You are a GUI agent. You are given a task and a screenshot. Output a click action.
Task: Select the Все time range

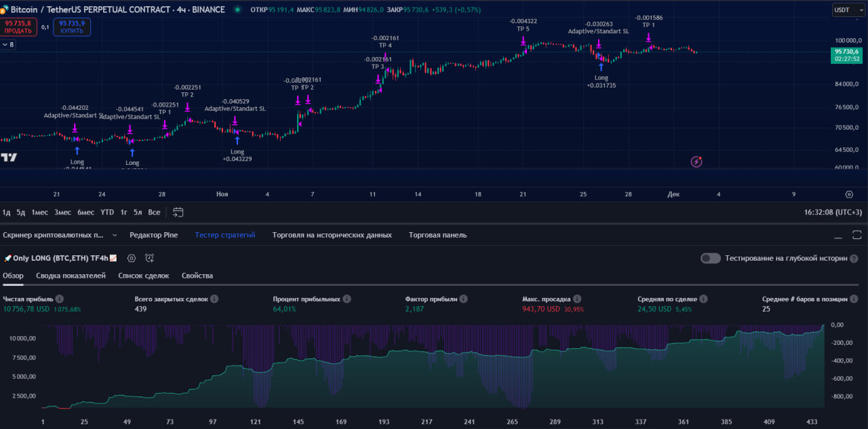[154, 212]
